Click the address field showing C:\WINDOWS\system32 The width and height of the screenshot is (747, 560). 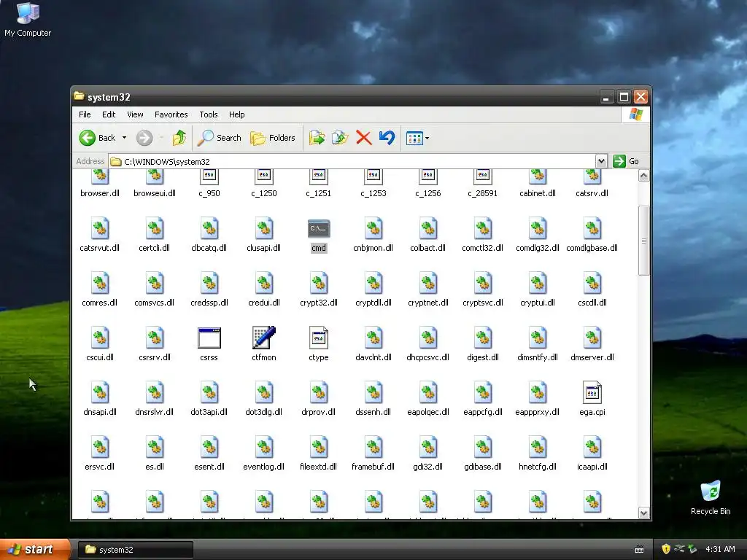pyautogui.click(x=352, y=161)
